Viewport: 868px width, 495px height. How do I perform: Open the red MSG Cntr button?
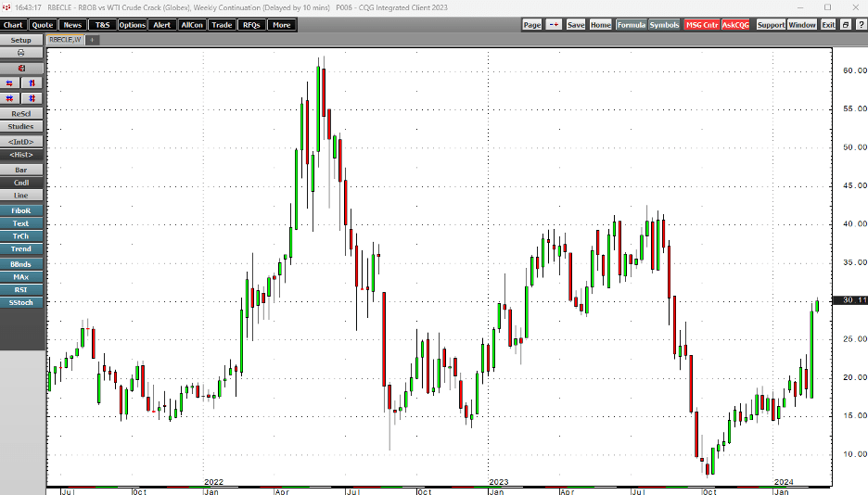pos(702,25)
